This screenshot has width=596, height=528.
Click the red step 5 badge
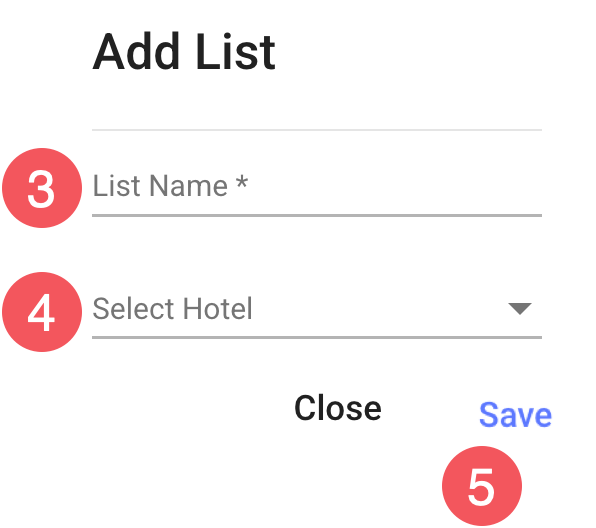coord(482,486)
